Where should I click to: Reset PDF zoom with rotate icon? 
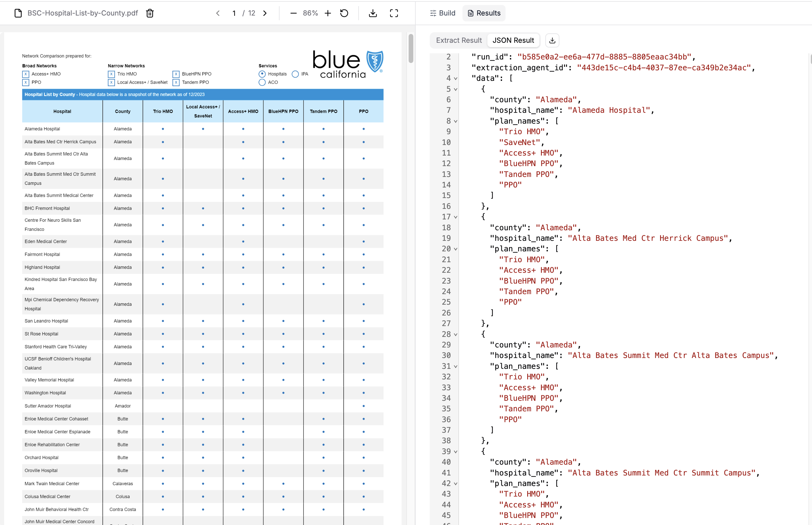coord(344,13)
